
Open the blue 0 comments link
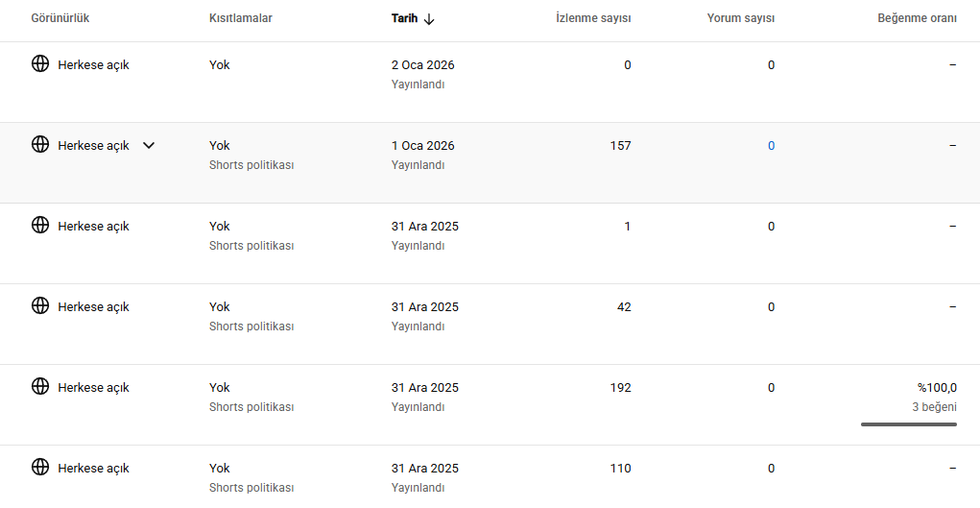772,146
